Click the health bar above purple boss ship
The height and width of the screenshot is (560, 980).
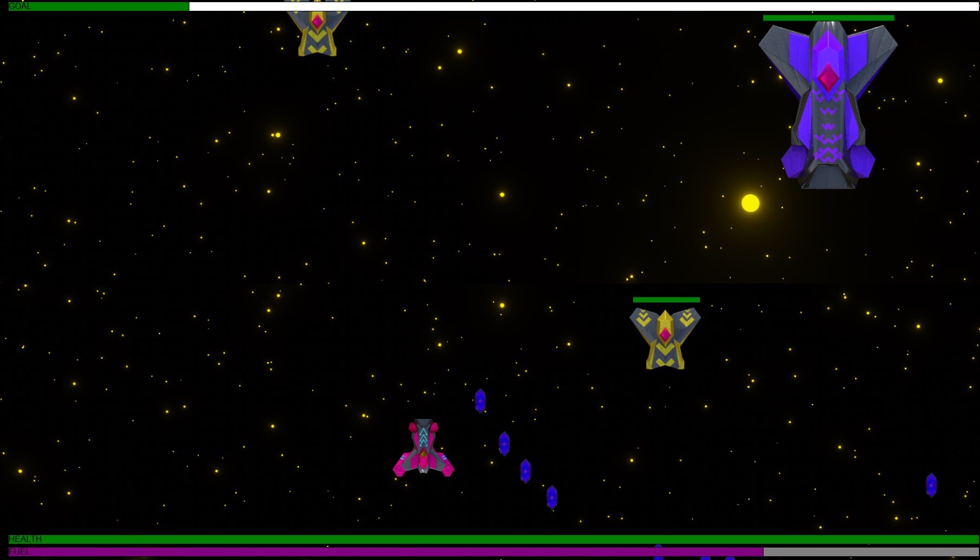pos(828,18)
